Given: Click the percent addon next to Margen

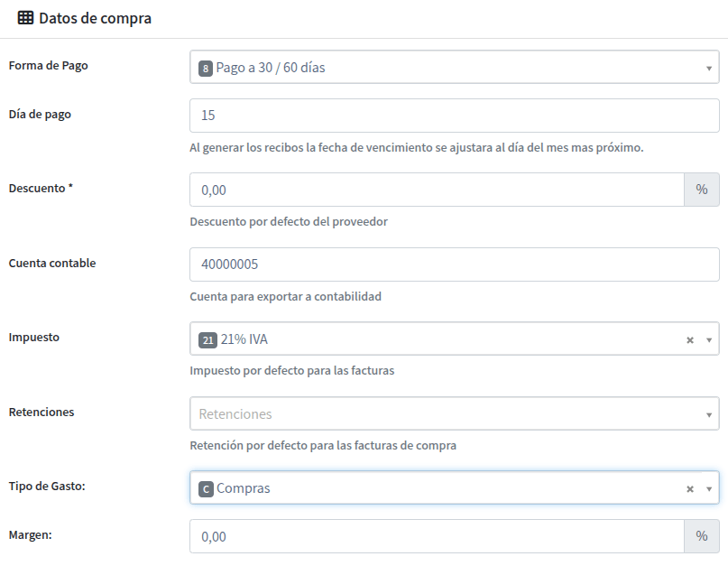Looking at the screenshot, I should pos(702,536).
